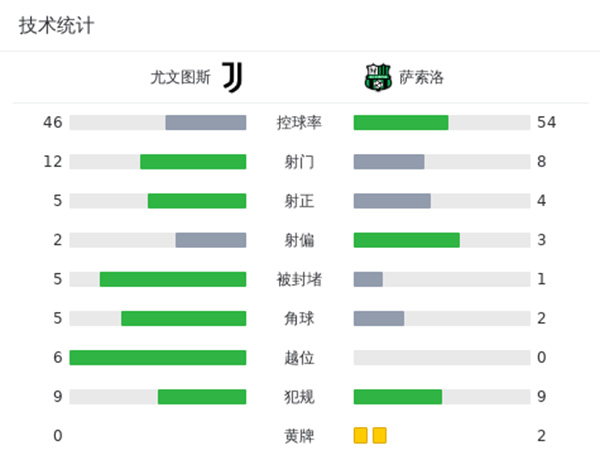Click the 技术统计 section heading

coord(56,25)
